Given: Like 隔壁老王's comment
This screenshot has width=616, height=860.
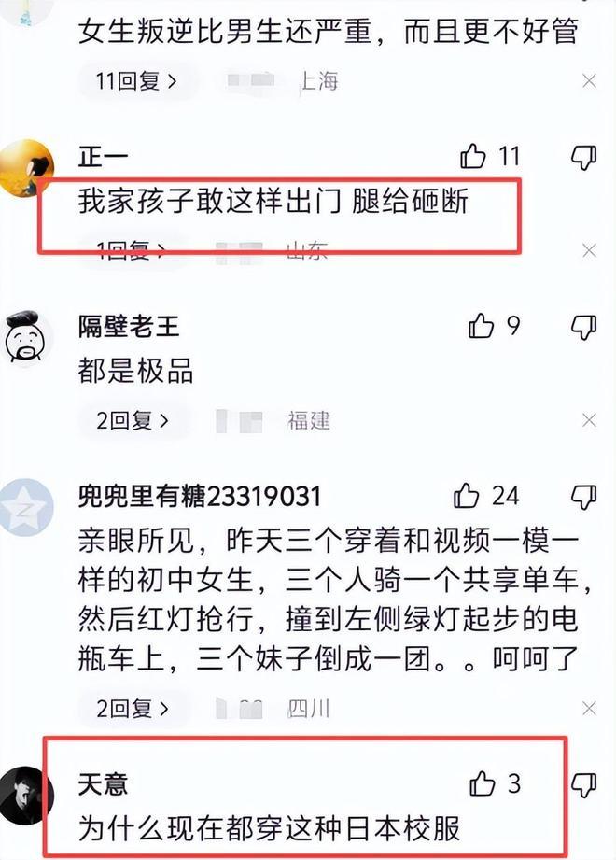Looking at the screenshot, I should (x=482, y=326).
